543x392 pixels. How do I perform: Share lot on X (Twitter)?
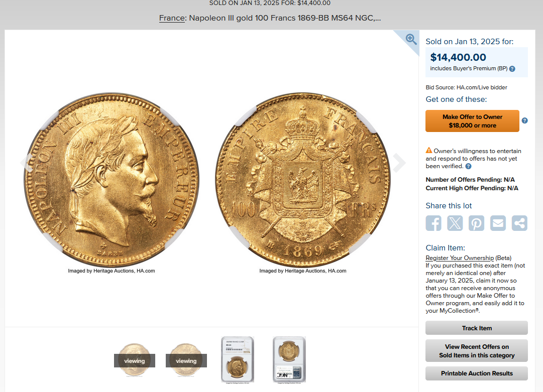click(x=455, y=223)
